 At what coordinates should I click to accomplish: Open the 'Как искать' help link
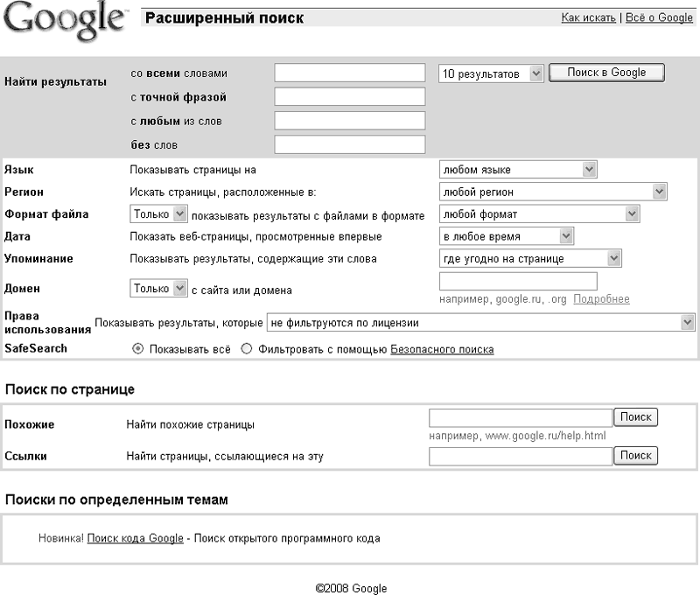(588, 17)
